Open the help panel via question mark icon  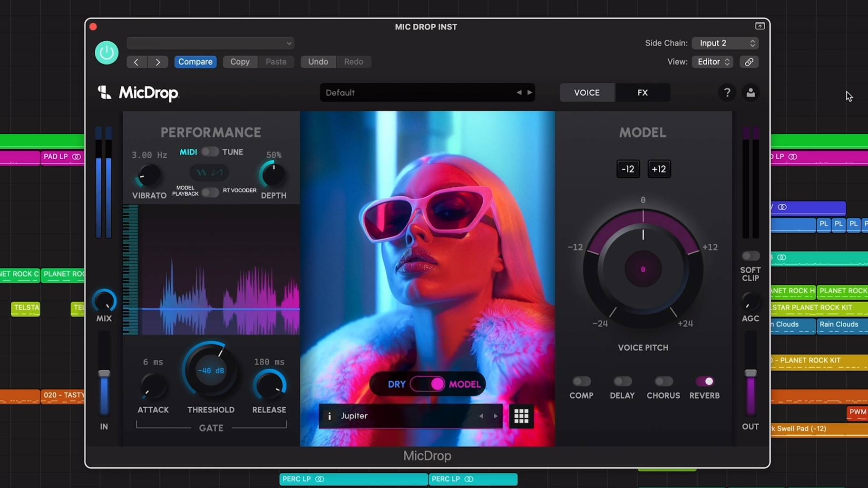[x=726, y=92]
